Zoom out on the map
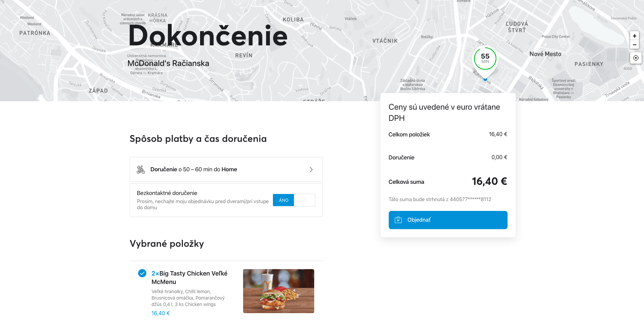 (x=635, y=45)
